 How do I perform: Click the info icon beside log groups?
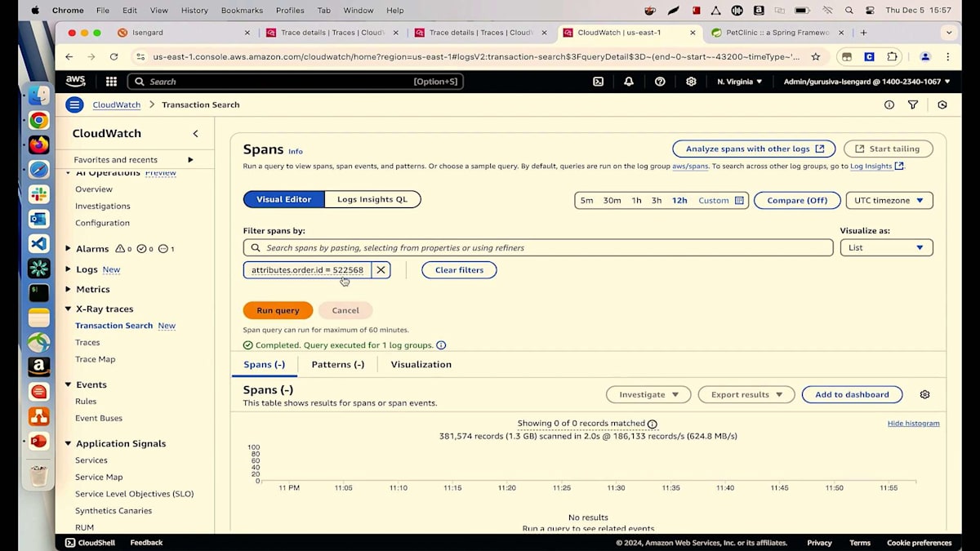click(x=441, y=345)
